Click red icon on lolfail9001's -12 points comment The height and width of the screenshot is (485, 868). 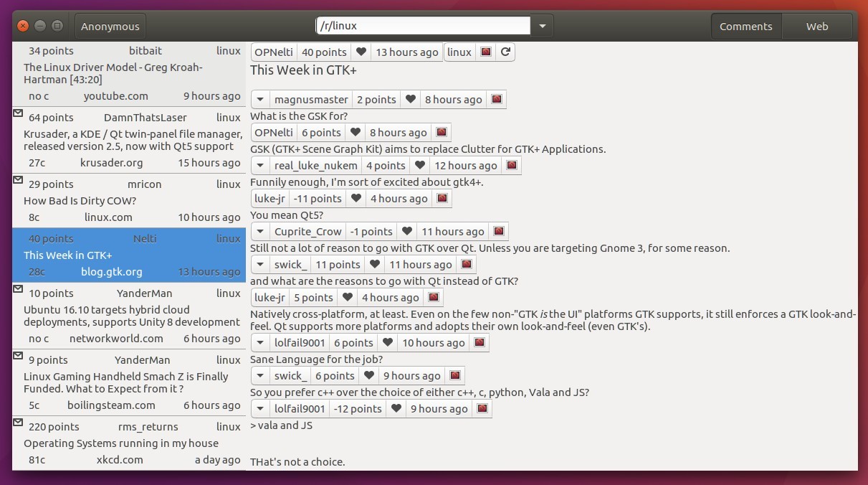tap(482, 409)
